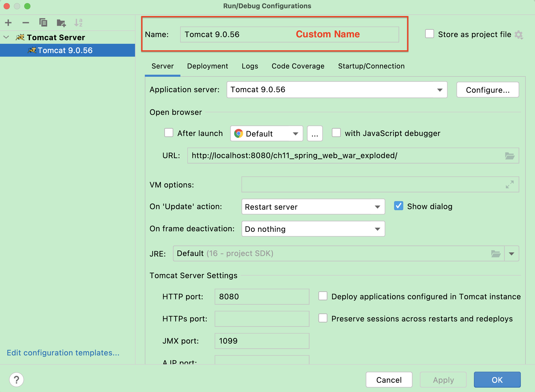Switch to the Logs tab
This screenshot has width=535, height=392.
coord(250,66)
